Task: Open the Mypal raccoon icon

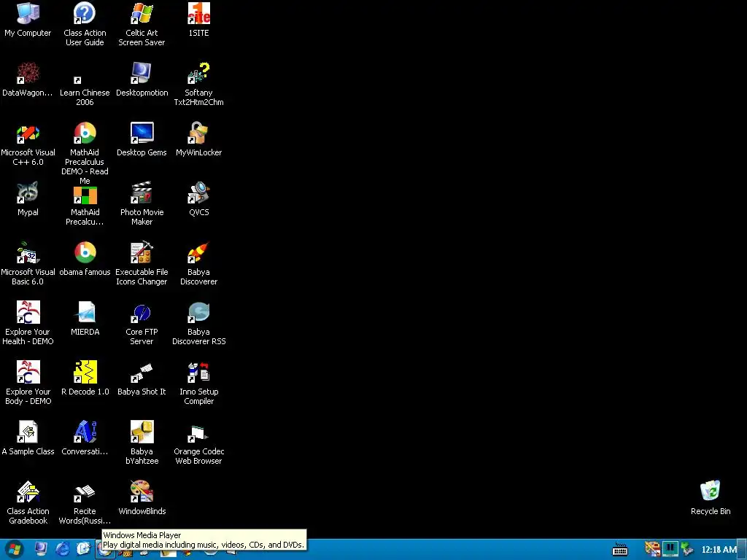Action: coord(28,192)
